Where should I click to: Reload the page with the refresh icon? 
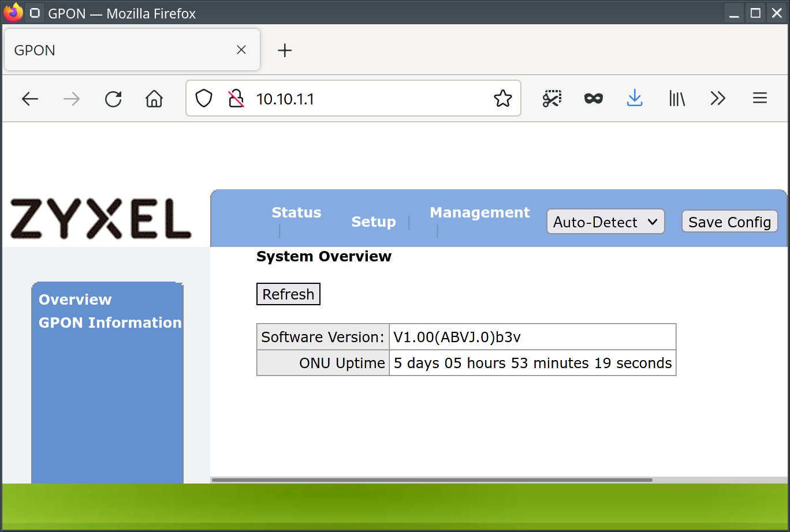[x=113, y=99]
